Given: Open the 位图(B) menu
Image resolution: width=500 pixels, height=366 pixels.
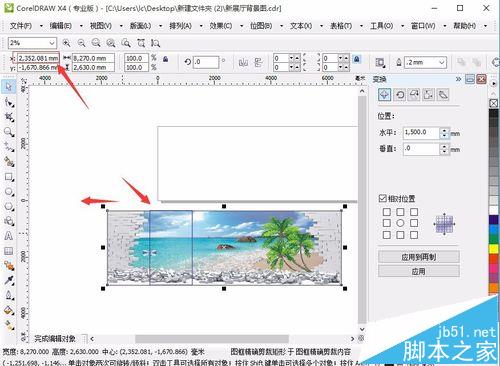Looking at the screenshot, I should point(261,26).
